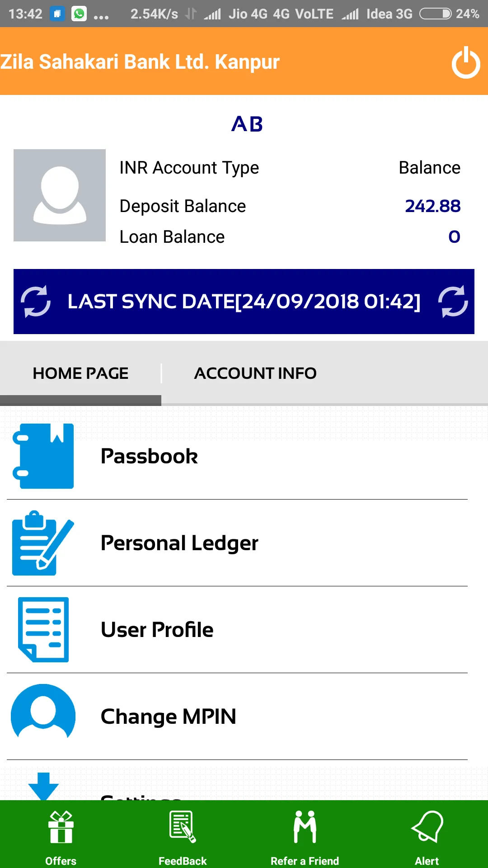Tap the AB account name

click(x=247, y=124)
